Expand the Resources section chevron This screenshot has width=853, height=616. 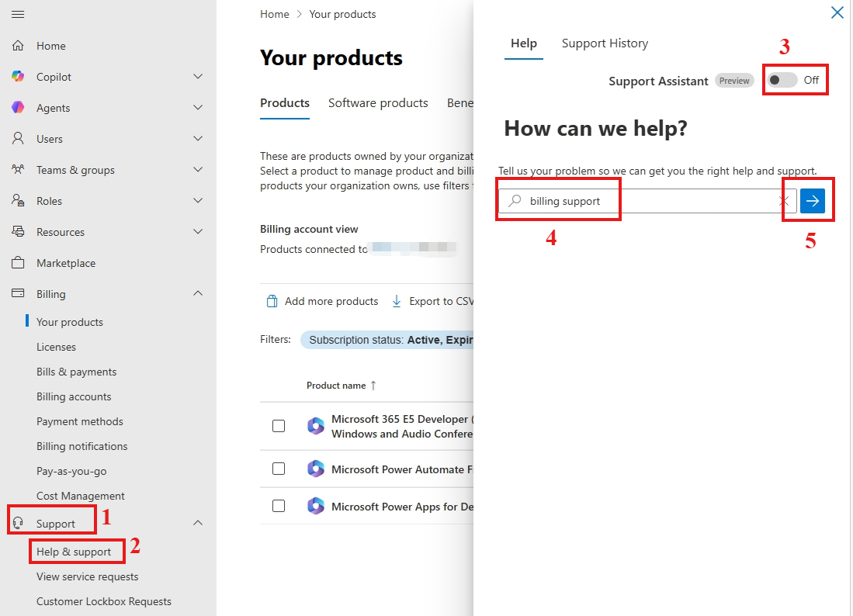point(198,232)
